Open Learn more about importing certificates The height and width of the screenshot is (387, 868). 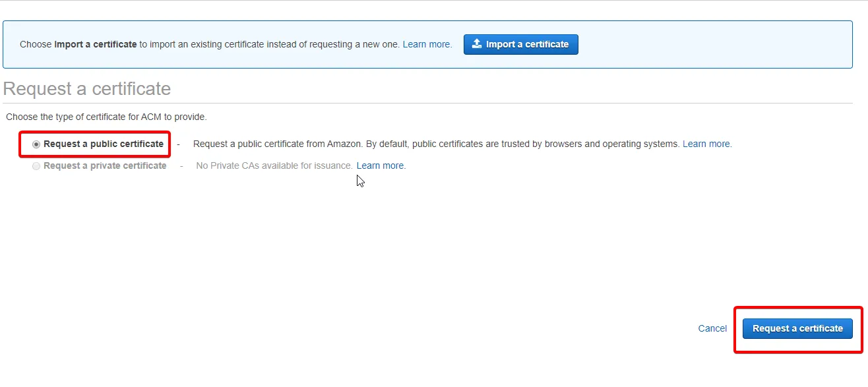point(426,44)
